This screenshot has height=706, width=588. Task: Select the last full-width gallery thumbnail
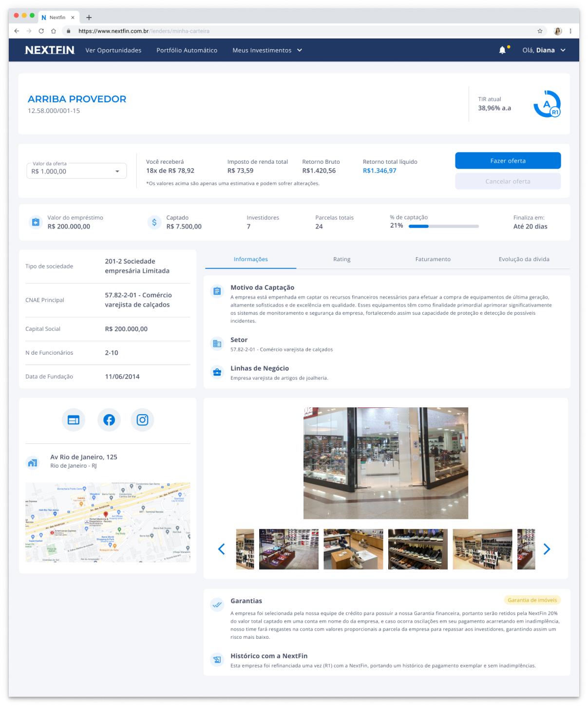coord(483,549)
